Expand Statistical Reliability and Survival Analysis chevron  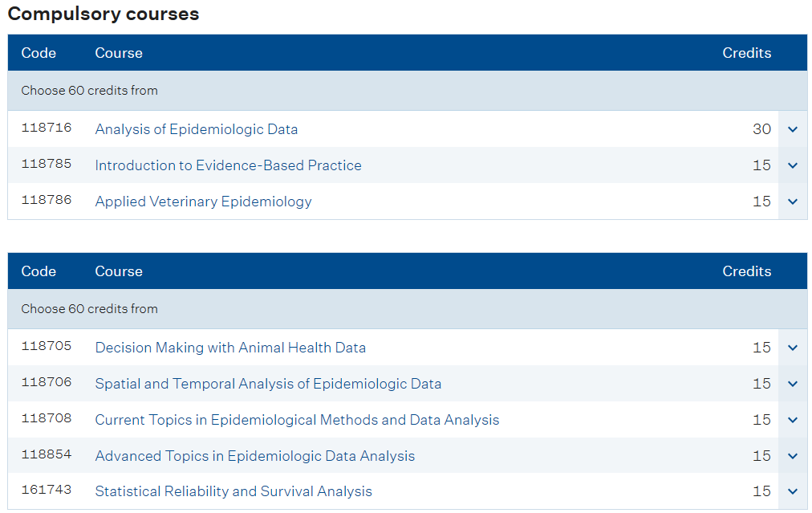[x=792, y=491]
